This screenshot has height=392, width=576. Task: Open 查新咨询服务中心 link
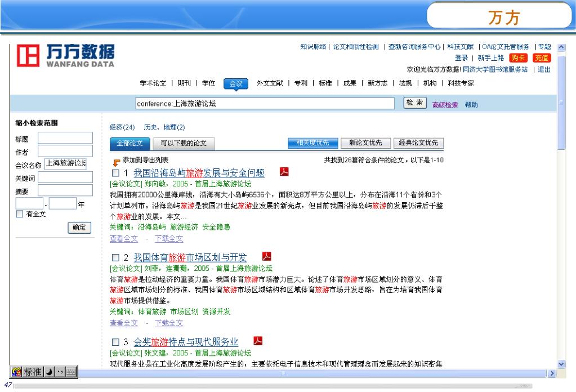(414, 47)
